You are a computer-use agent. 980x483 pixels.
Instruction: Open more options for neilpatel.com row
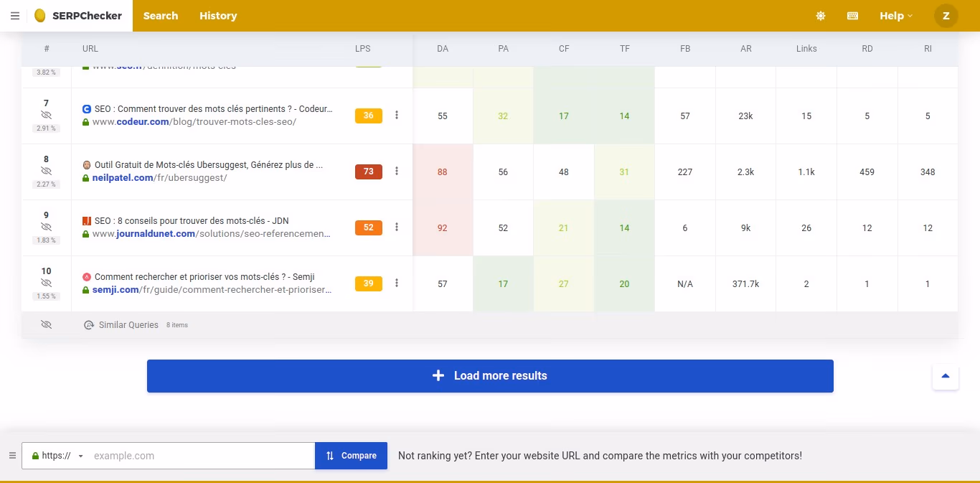[x=397, y=171]
